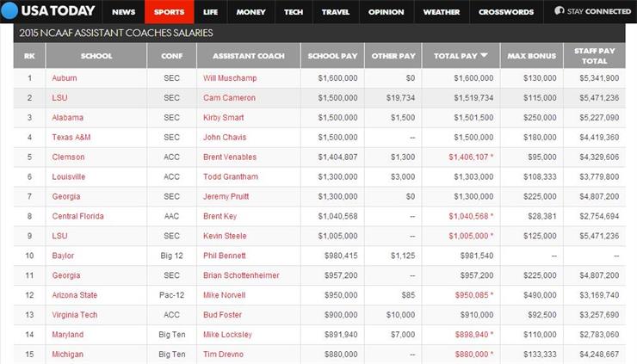Screen dimensions: 637x364
Task: Open the Bud Foster coach link
Action: coord(221,314)
